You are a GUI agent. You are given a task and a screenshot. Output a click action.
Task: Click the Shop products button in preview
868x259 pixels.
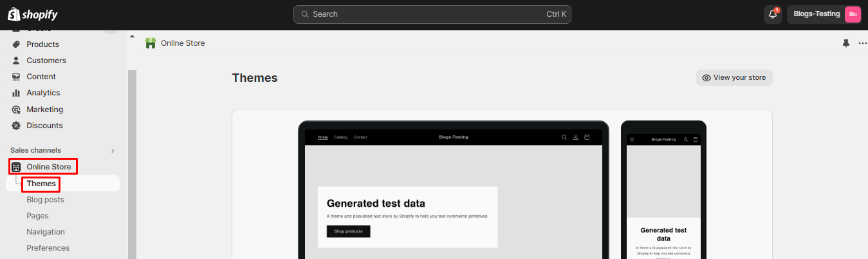click(348, 231)
